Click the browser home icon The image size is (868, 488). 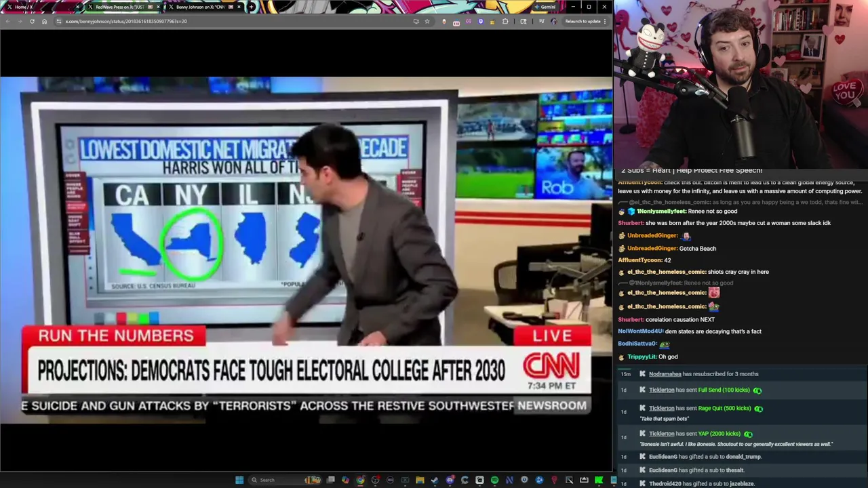[x=44, y=21]
